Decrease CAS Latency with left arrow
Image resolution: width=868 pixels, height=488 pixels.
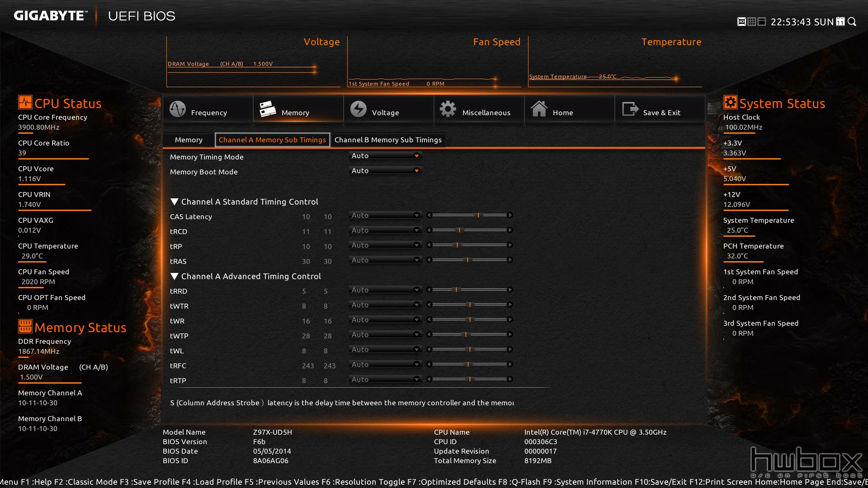pyautogui.click(x=429, y=215)
